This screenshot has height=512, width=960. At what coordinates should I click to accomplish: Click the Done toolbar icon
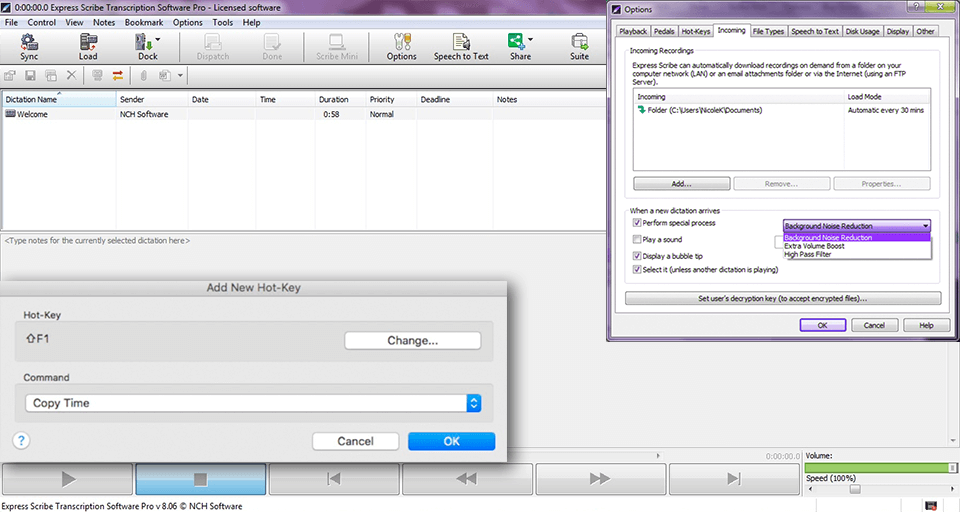(272, 47)
